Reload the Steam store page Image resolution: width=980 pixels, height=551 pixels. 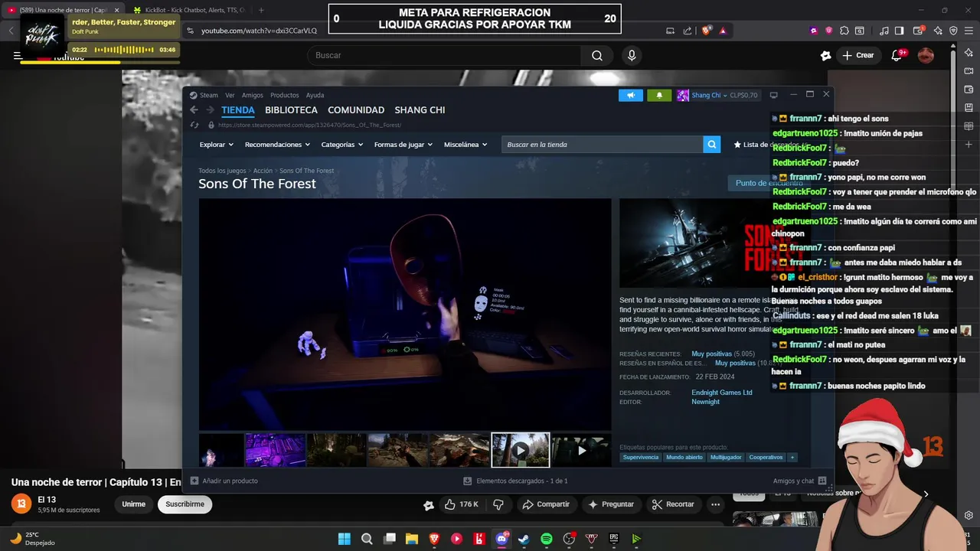click(x=194, y=125)
